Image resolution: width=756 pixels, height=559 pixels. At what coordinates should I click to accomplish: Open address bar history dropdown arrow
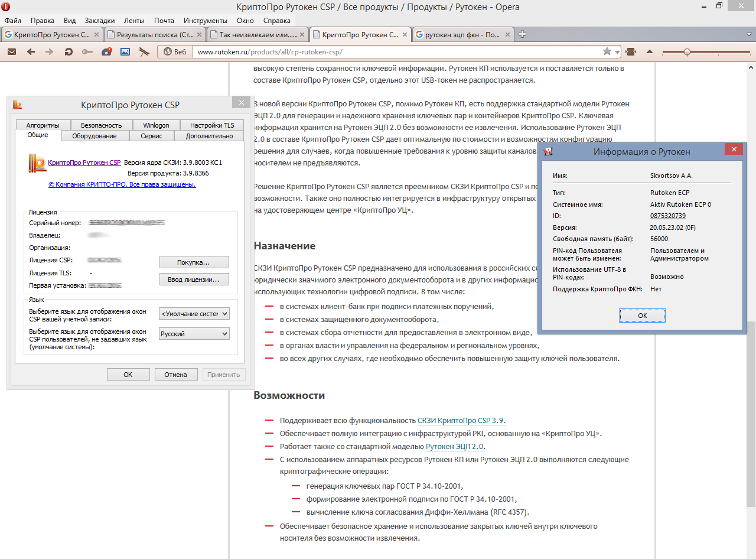pos(617,52)
